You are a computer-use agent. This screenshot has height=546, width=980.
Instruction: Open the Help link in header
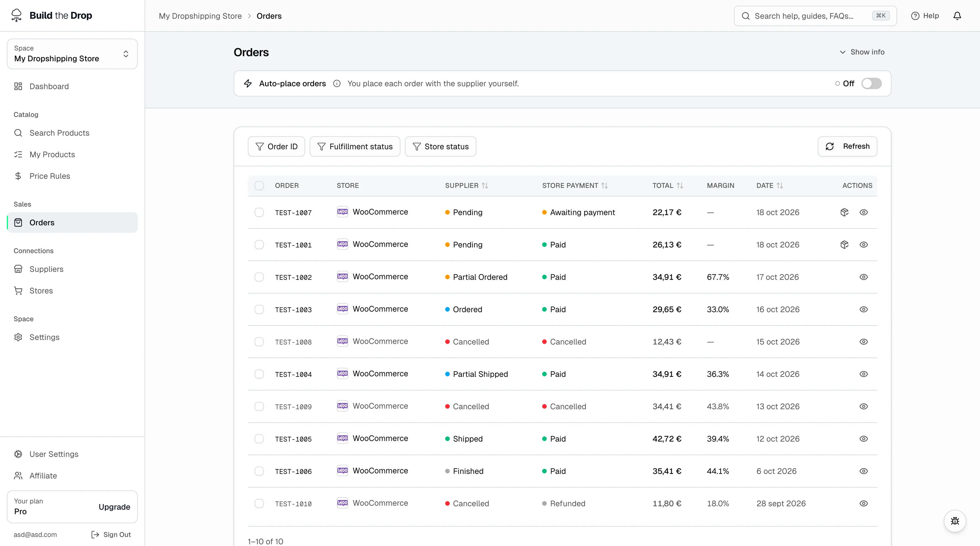(925, 16)
